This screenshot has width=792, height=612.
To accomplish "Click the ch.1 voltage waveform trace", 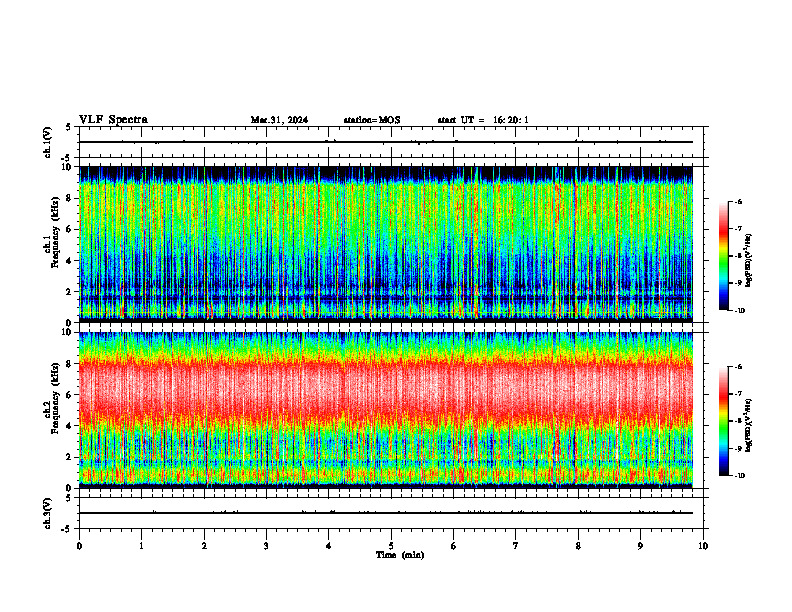I will 386,142.
